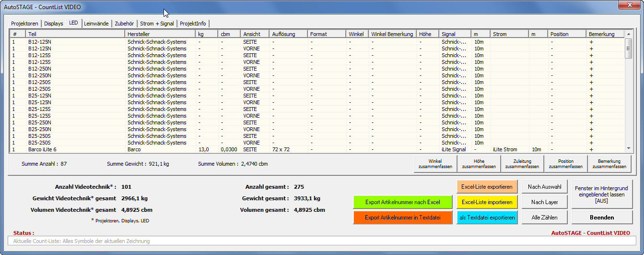This screenshot has width=644, height=255.
Task: Open the Displays tab
Action: coord(54,24)
